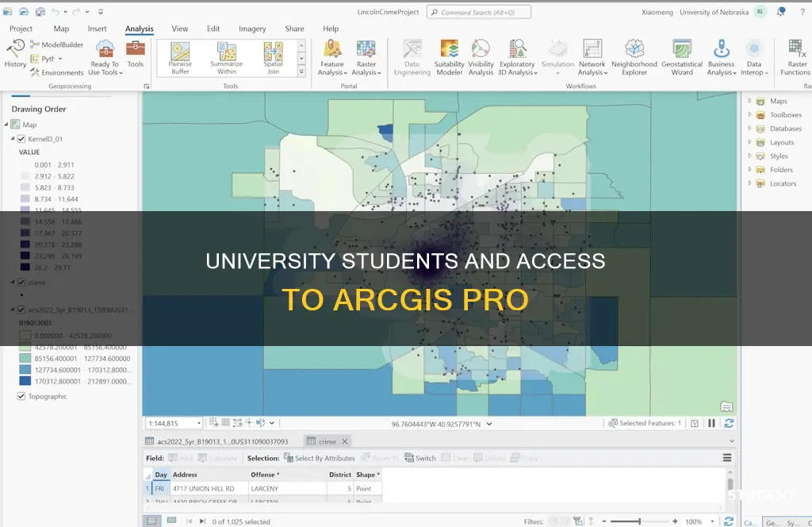Collapse the KernelD_01 layer legend
The height and width of the screenshot is (527, 812).
pos(13,139)
